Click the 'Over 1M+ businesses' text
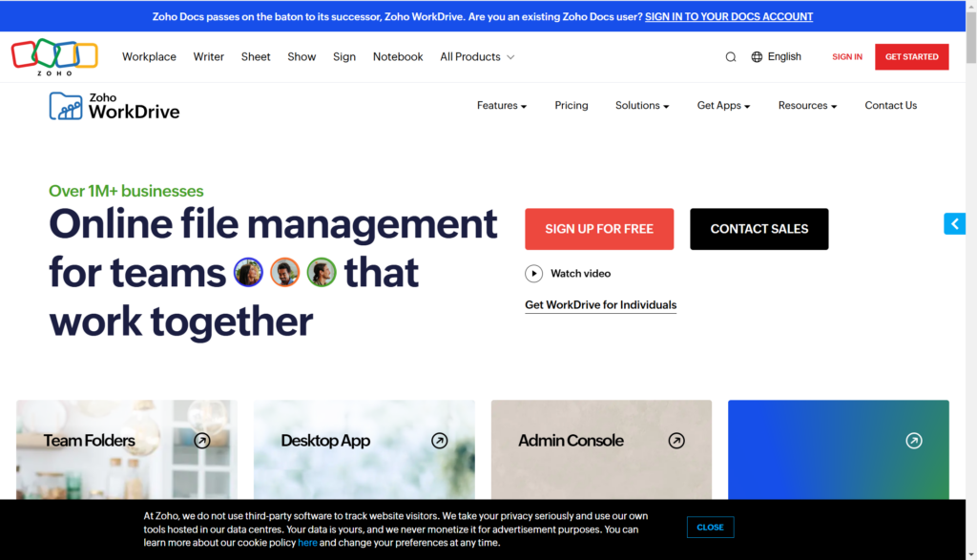Screen dimensions: 977x560 point(126,191)
